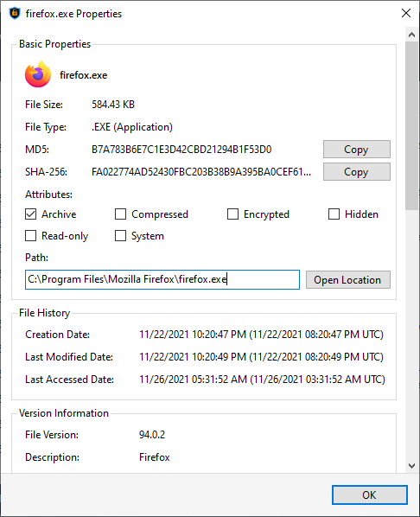Uncheck the Archive attribute

click(x=30, y=214)
